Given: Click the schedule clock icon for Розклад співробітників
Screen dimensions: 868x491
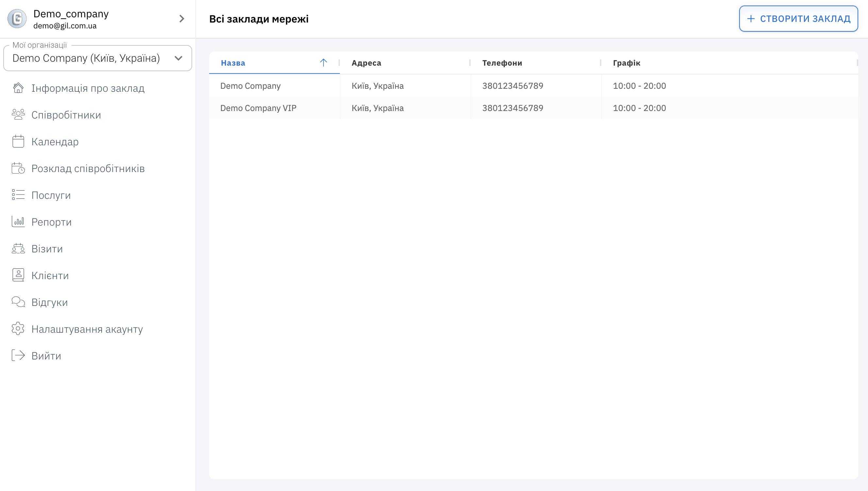Looking at the screenshot, I should tap(18, 168).
